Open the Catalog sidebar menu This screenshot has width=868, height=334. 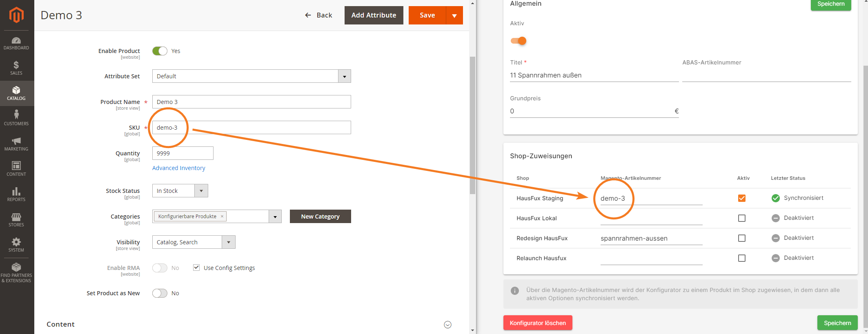(x=16, y=93)
